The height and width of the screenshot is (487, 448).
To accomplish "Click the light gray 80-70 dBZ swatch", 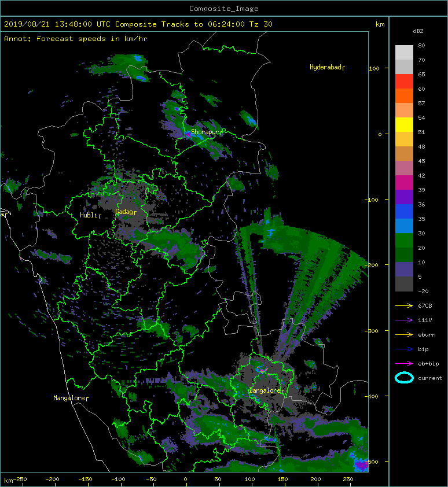I will click(404, 53).
